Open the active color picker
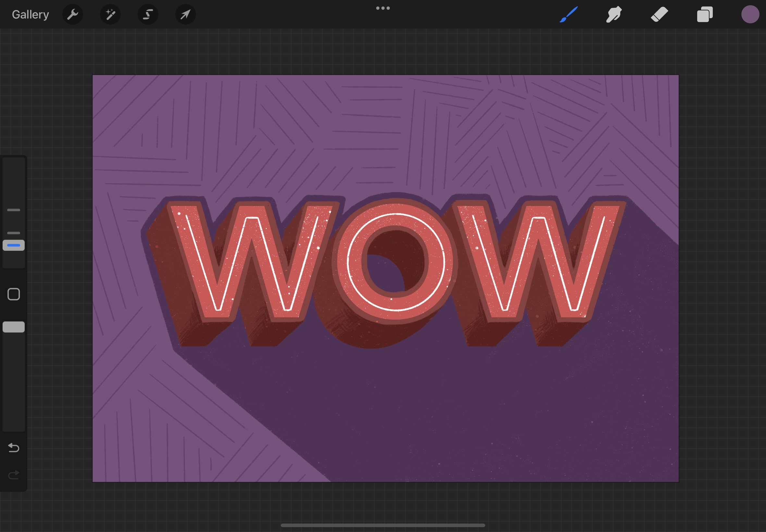 coord(750,14)
